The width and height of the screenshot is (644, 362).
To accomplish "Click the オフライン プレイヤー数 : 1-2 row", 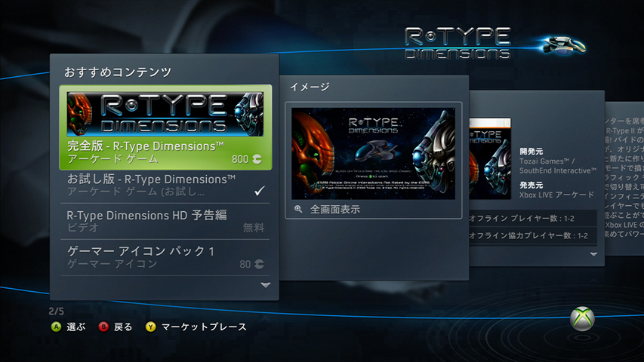I will point(533,219).
